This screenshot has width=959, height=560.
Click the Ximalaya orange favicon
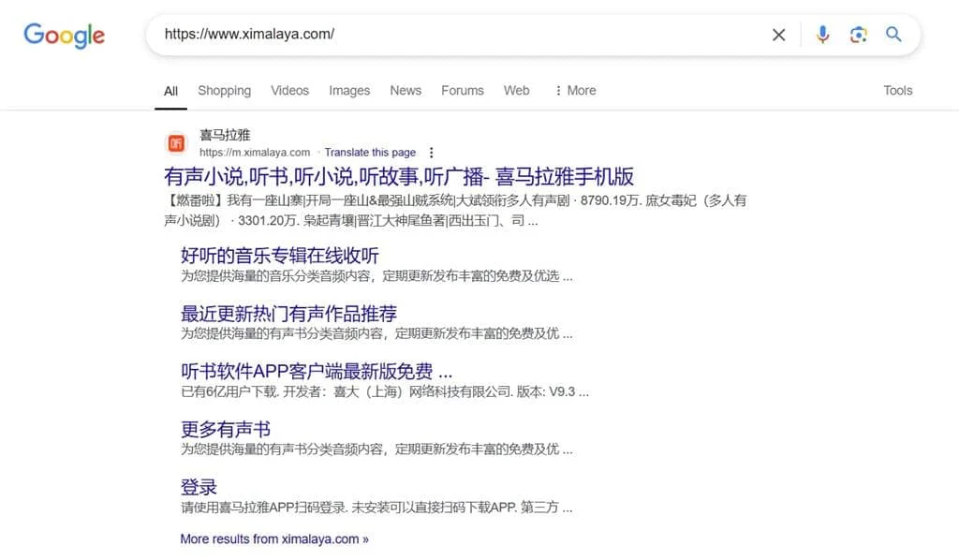pos(176,143)
